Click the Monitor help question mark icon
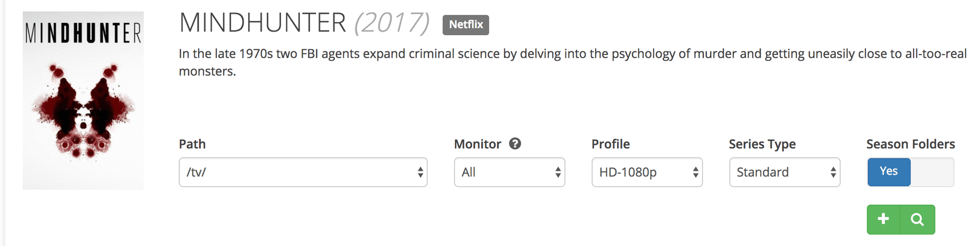 pyautogui.click(x=515, y=144)
